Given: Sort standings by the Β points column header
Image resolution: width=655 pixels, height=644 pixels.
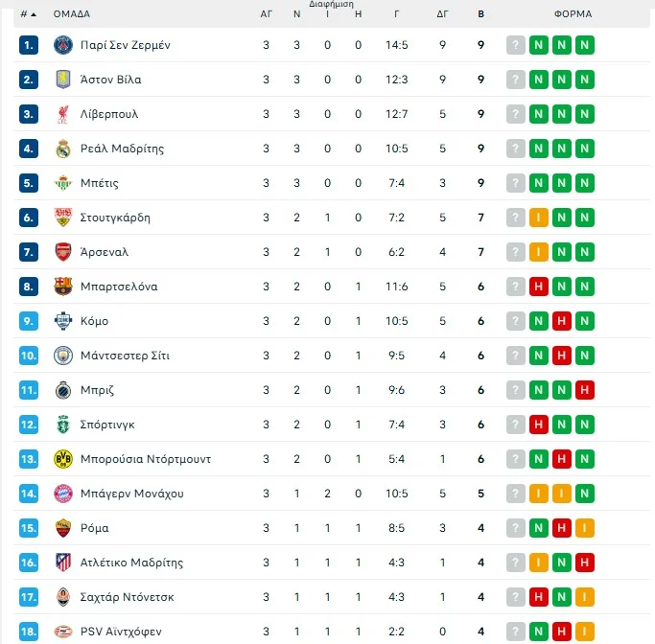Looking at the screenshot, I should [480, 14].
